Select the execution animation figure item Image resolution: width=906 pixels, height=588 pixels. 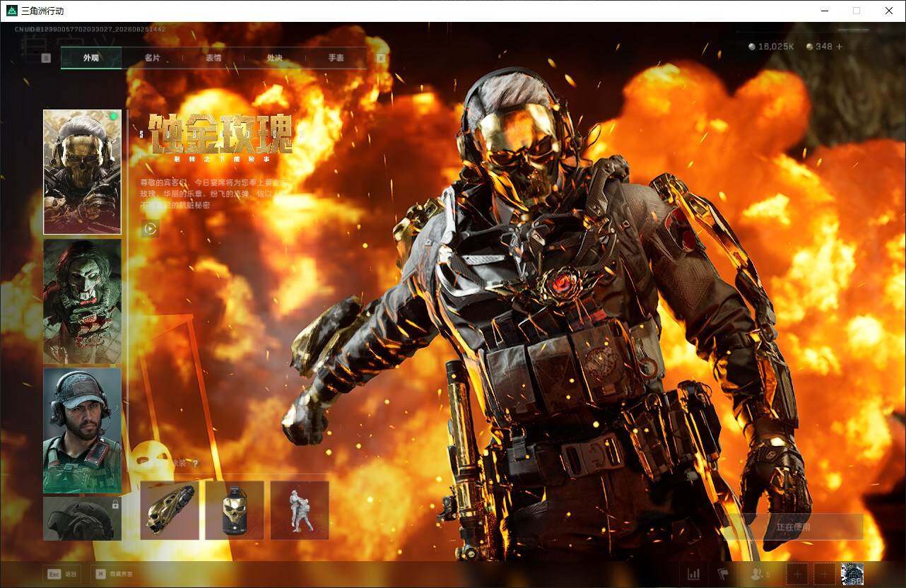pos(300,510)
